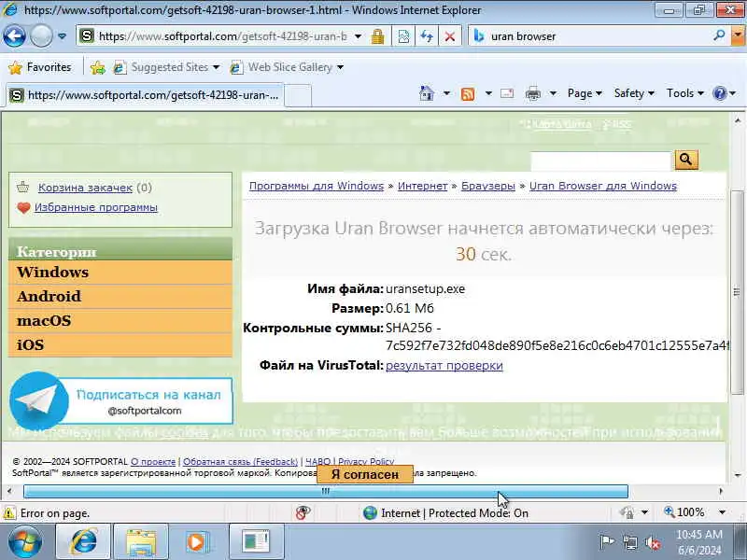Click the red heart favorites icon

pyautogui.click(x=23, y=208)
